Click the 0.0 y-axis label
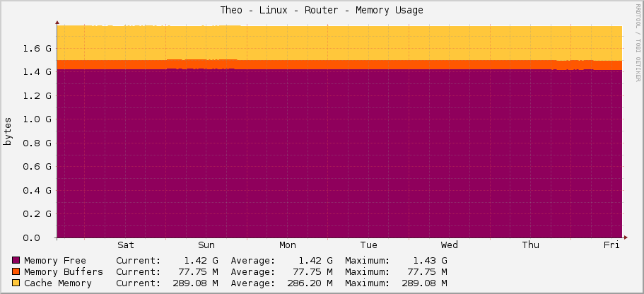This screenshot has width=644, height=294. click(x=31, y=237)
